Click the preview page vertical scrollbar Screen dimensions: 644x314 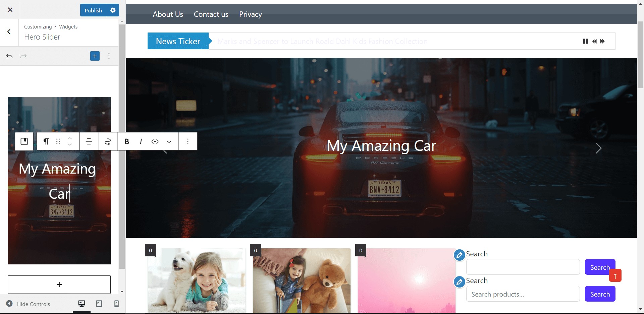coord(640,55)
